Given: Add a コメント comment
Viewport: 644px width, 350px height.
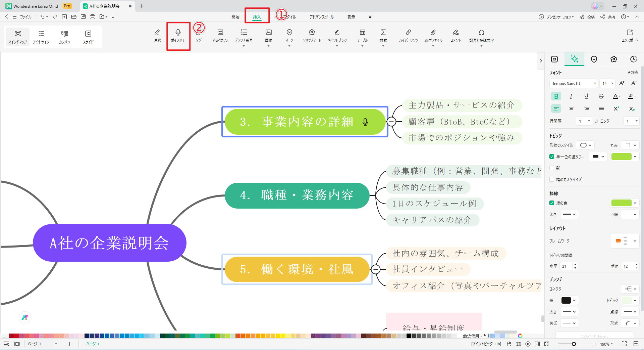Looking at the screenshot, I should click(x=455, y=35).
